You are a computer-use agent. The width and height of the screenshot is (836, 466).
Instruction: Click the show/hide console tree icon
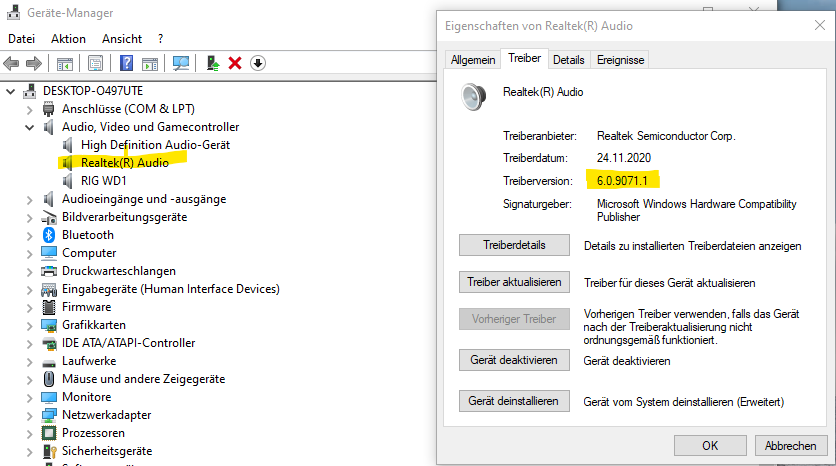click(65, 63)
